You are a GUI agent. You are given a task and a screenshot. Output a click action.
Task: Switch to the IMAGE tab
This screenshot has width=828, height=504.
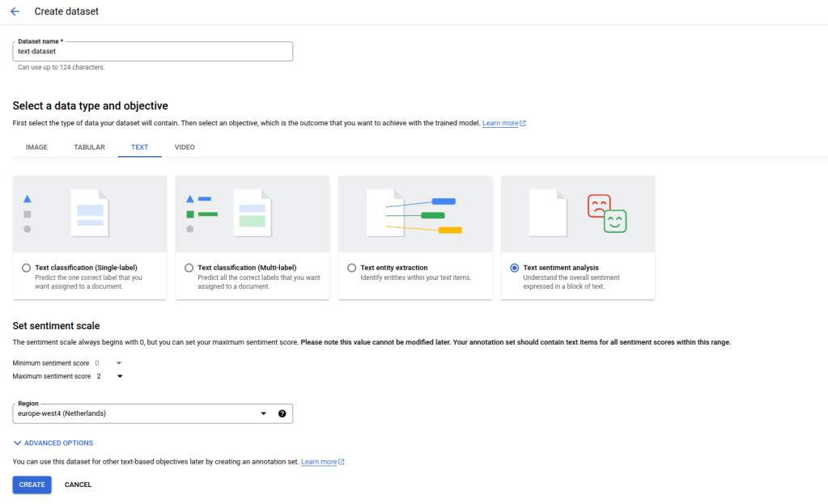[36, 147]
